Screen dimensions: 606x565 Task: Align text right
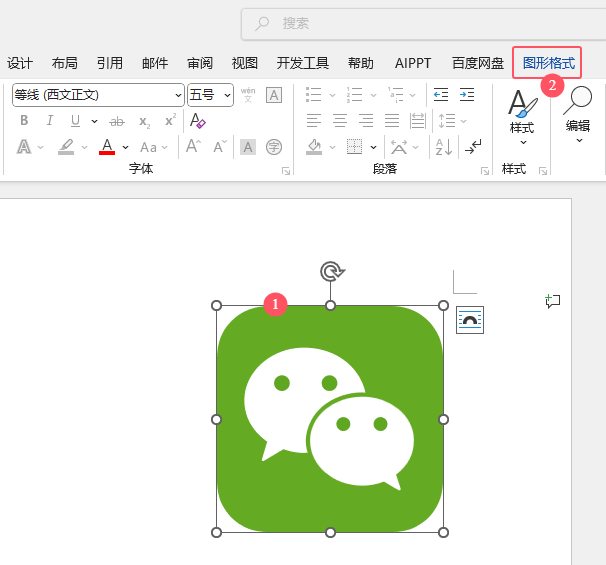[366, 121]
